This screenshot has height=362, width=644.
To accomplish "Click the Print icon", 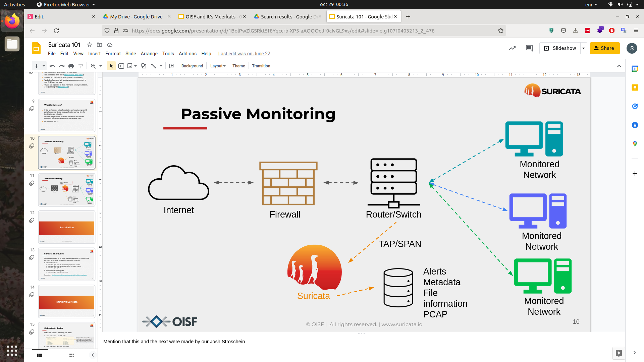I will tap(71, 66).
